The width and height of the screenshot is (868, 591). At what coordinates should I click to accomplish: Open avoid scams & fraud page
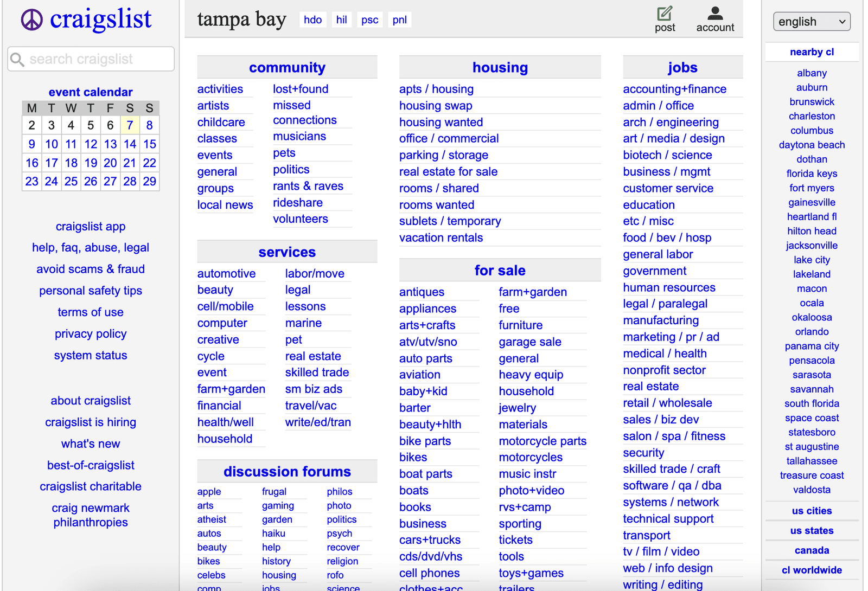91,269
